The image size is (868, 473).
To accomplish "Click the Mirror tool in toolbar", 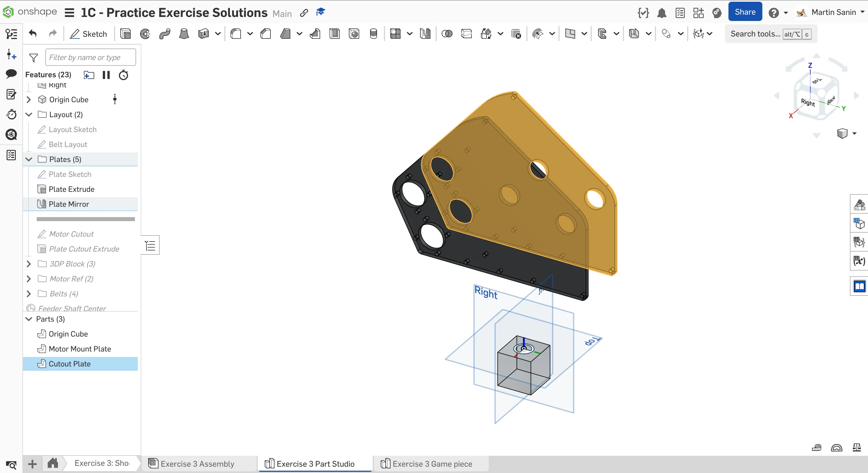I will click(x=425, y=34).
